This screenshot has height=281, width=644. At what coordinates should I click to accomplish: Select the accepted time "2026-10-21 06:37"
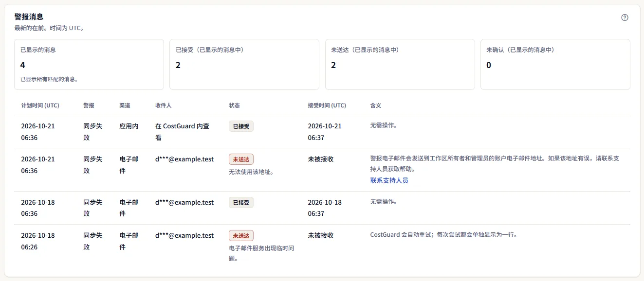coord(325,132)
